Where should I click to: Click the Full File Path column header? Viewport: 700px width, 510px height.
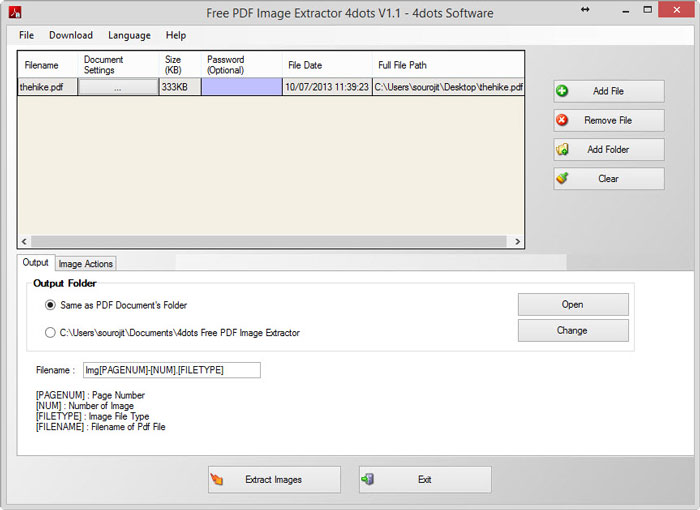[x=448, y=65]
